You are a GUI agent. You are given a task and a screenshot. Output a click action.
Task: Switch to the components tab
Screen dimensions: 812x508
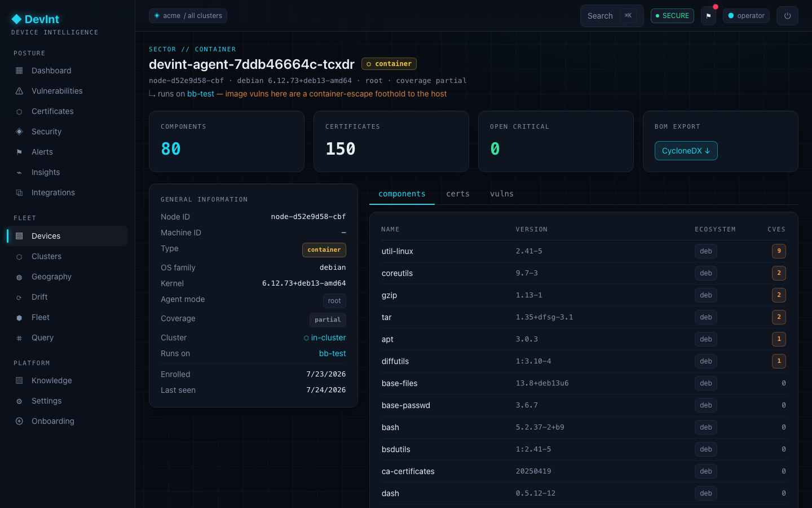[402, 194]
